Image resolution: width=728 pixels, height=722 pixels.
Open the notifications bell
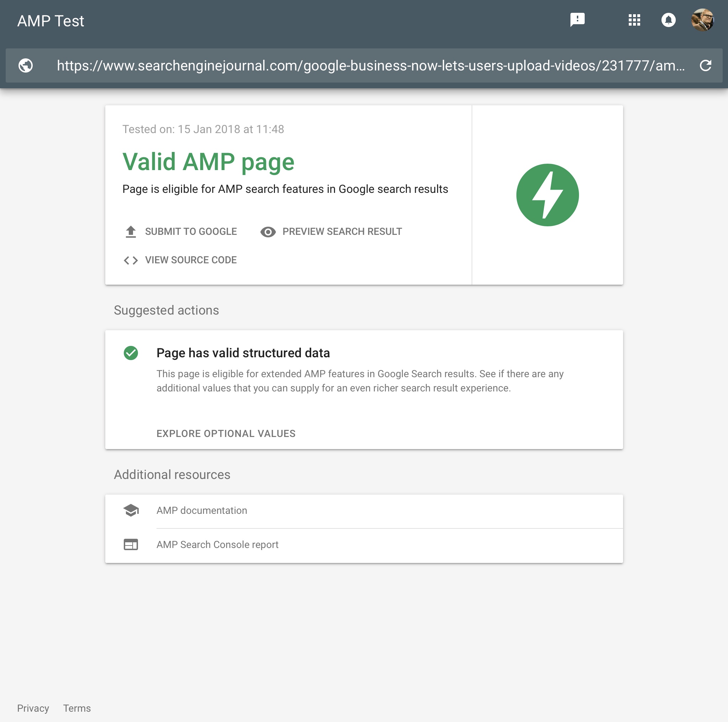tap(668, 20)
